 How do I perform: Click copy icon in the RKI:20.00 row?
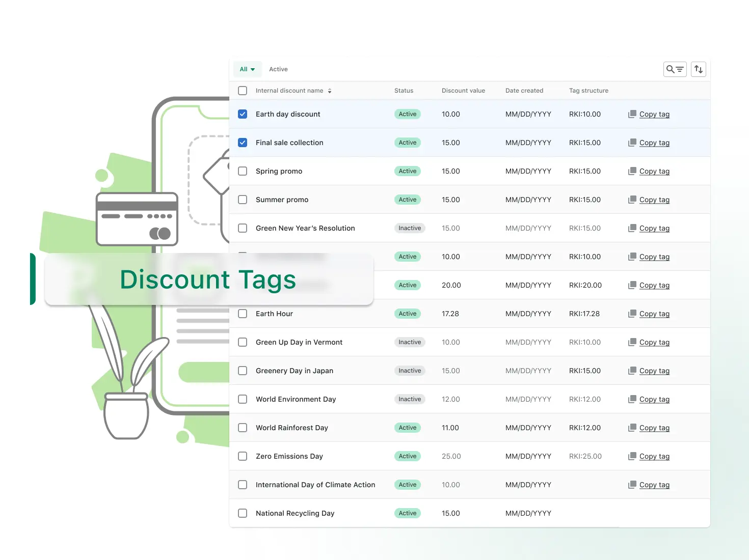tap(632, 285)
